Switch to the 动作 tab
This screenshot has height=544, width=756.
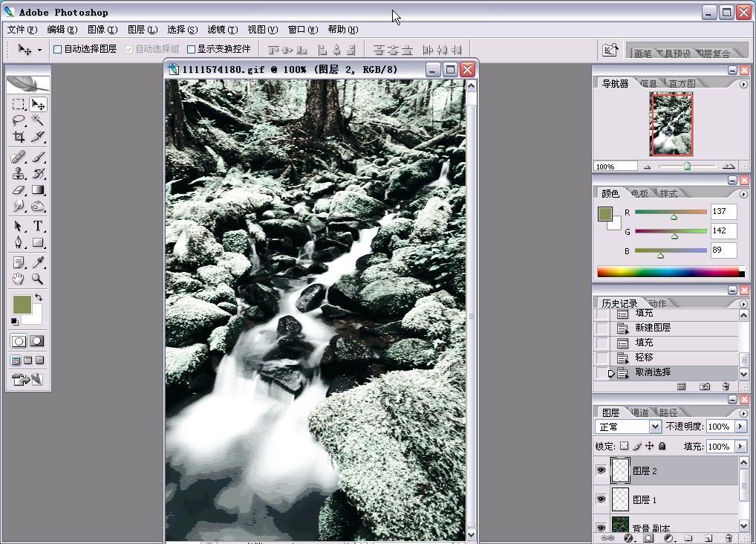click(658, 303)
